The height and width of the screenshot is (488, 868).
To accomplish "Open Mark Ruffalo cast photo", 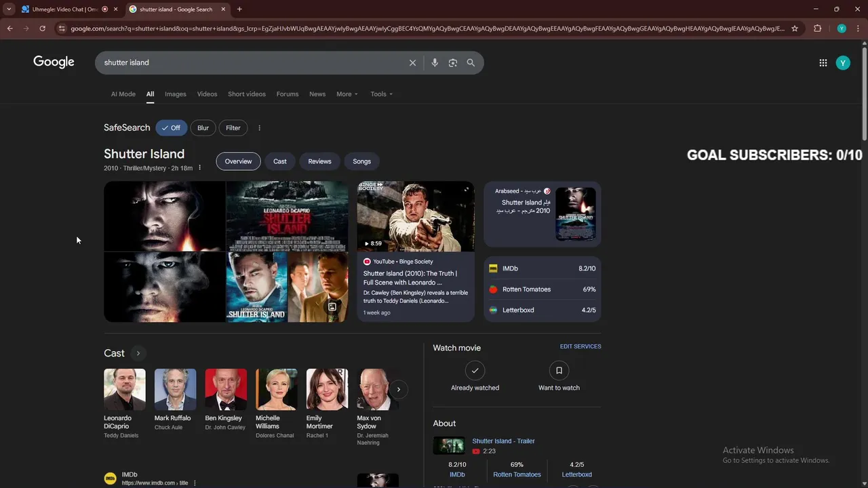I will point(175,390).
